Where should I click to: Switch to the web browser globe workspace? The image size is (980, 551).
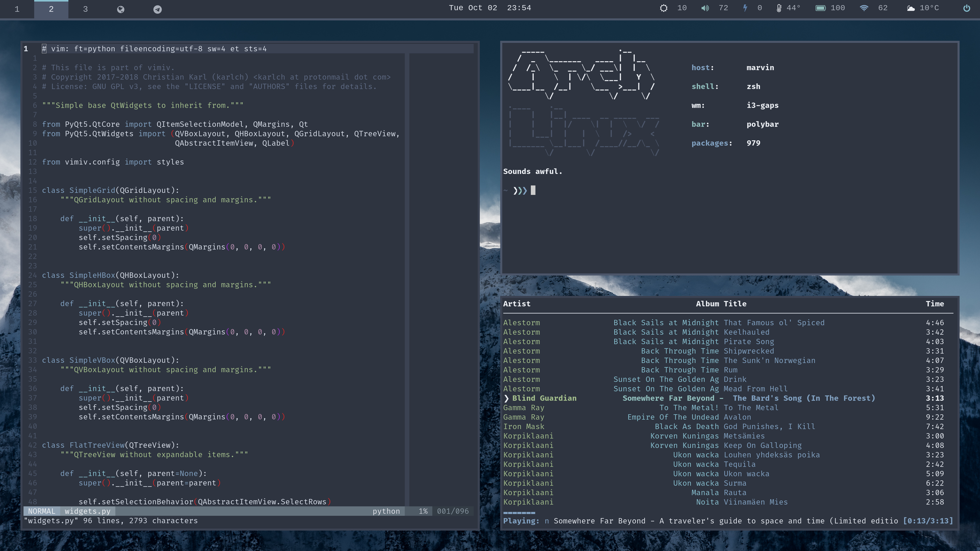click(121, 9)
